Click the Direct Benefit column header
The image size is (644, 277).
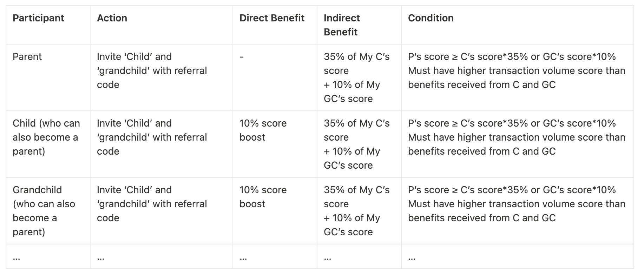272,18
